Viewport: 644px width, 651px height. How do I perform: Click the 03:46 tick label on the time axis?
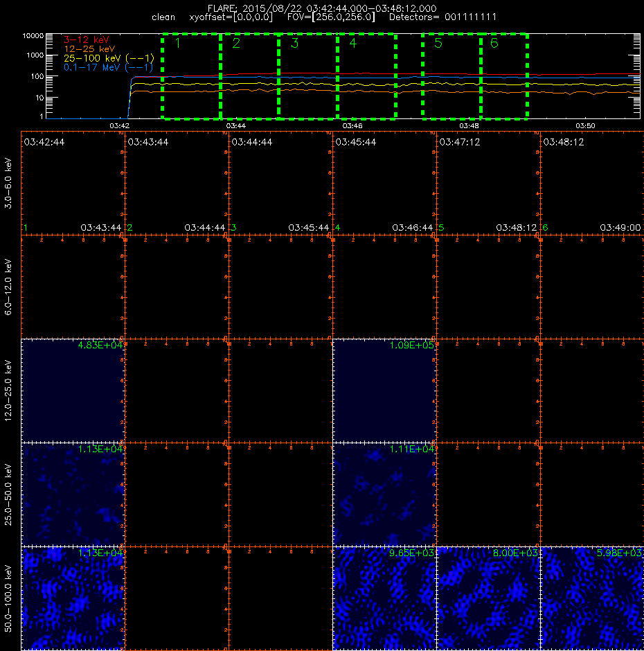pos(352,126)
